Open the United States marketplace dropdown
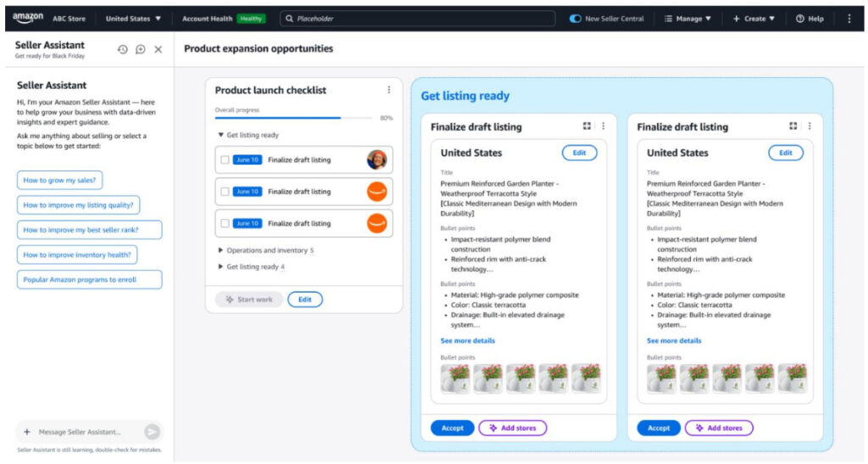Image resolution: width=868 pixels, height=464 pixels. coord(133,19)
